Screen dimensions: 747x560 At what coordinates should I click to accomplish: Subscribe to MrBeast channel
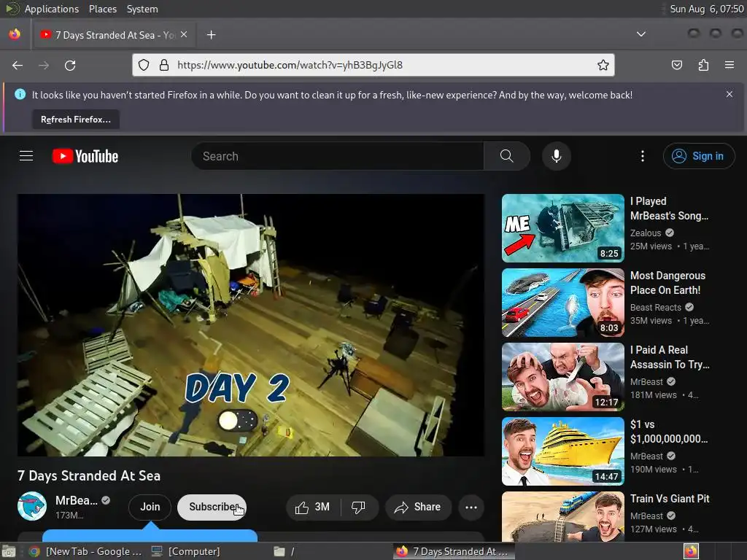pos(212,507)
